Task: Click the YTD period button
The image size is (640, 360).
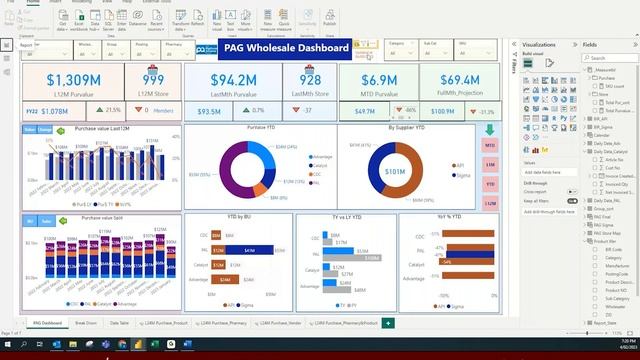Action: (x=490, y=184)
